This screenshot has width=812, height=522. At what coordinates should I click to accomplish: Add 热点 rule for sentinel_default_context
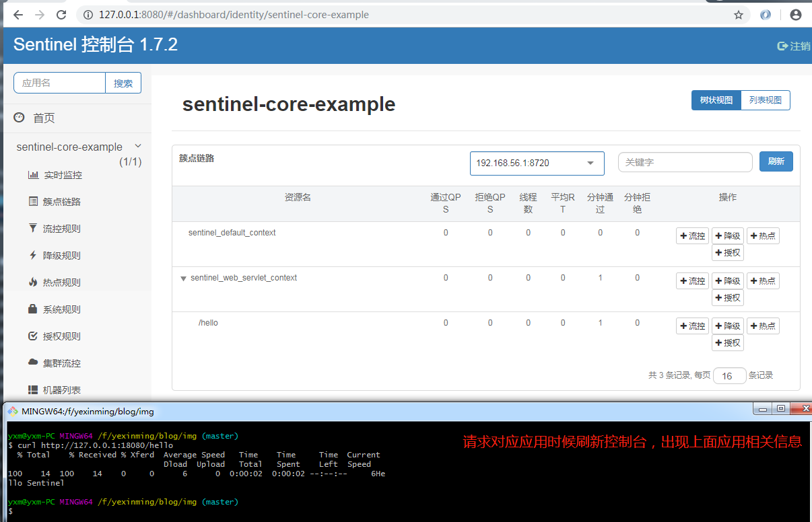(763, 236)
